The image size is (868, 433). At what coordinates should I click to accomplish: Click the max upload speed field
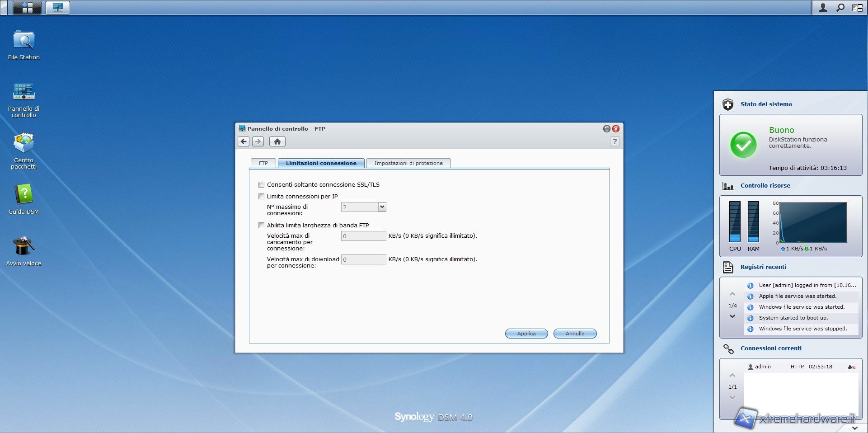click(x=363, y=236)
